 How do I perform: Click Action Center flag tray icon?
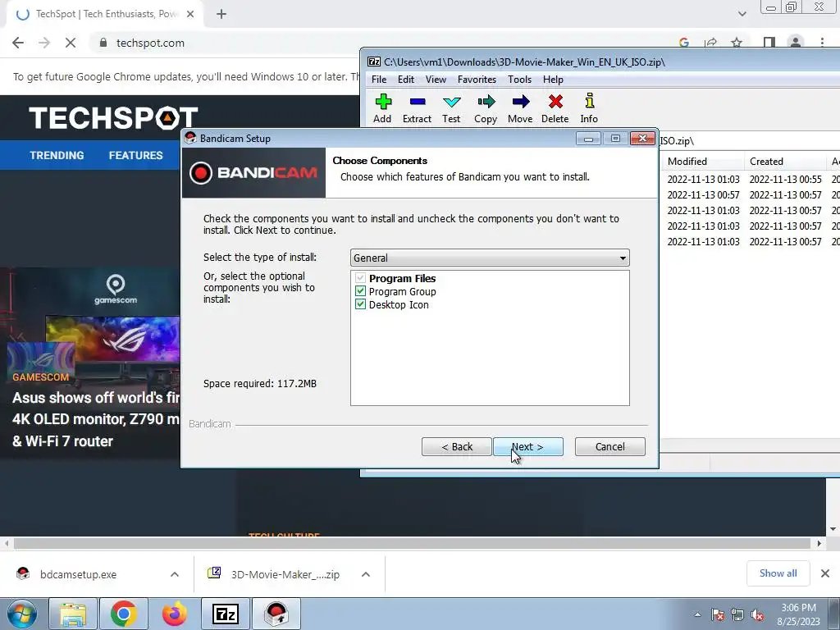[718, 615]
